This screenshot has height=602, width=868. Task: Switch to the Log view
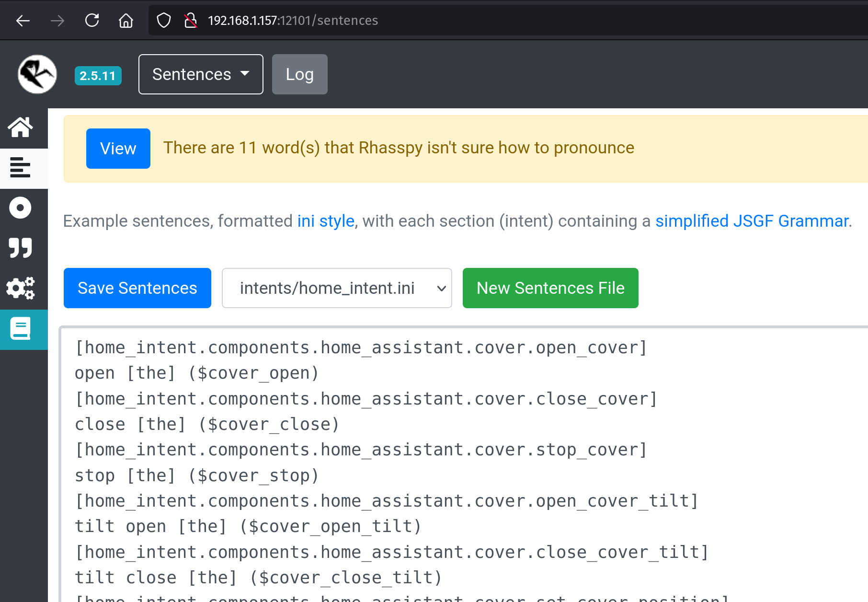click(x=299, y=74)
